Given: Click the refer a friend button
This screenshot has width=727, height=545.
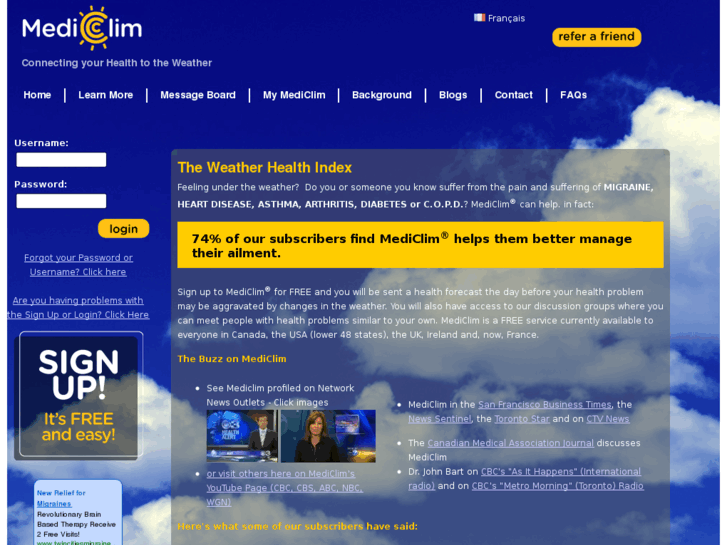Looking at the screenshot, I should point(597,37).
